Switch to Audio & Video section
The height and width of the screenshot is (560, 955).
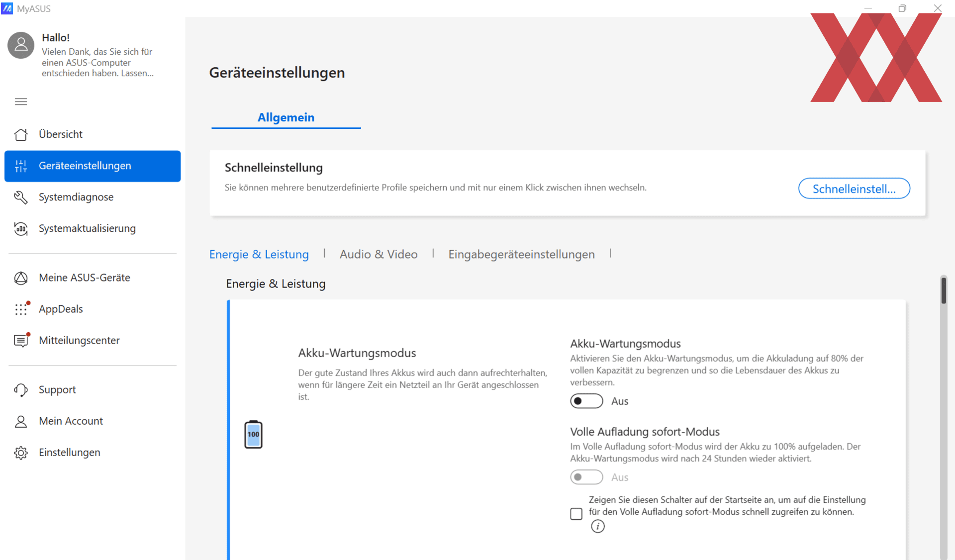(379, 254)
